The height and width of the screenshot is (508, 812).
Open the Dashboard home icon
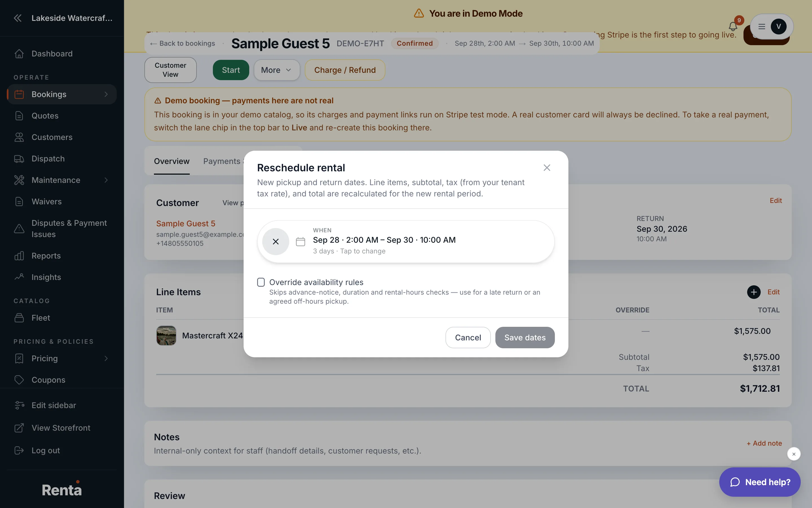[19, 54]
